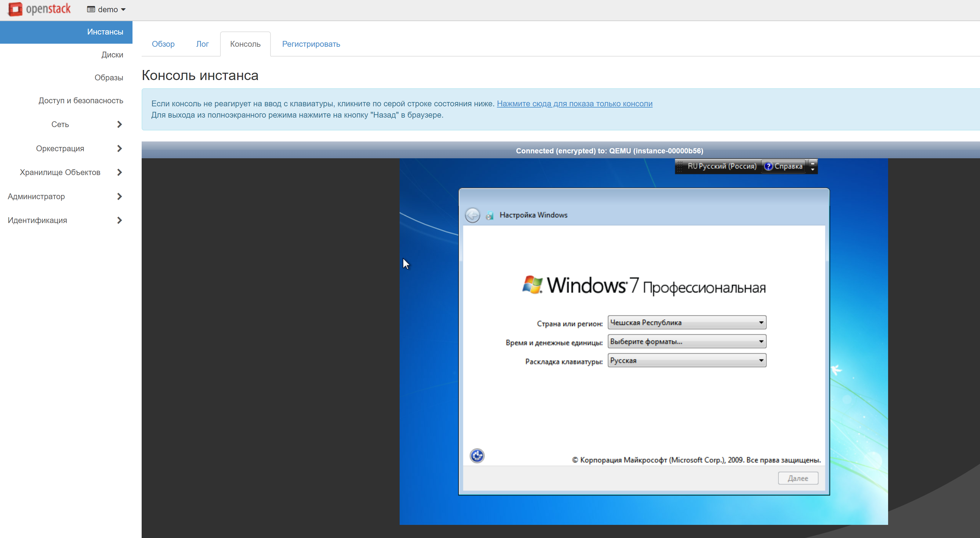Select the Консоль tab
Image resolution: width=980 pixels, height=538 pixels.
pyautogui.click(x=245, y=44)
